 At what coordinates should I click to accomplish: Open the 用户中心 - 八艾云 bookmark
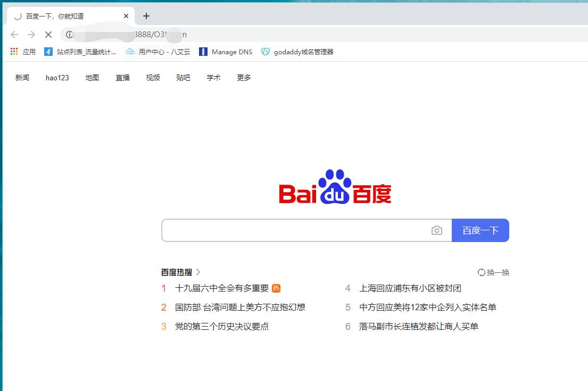click(x=158, y=52)
